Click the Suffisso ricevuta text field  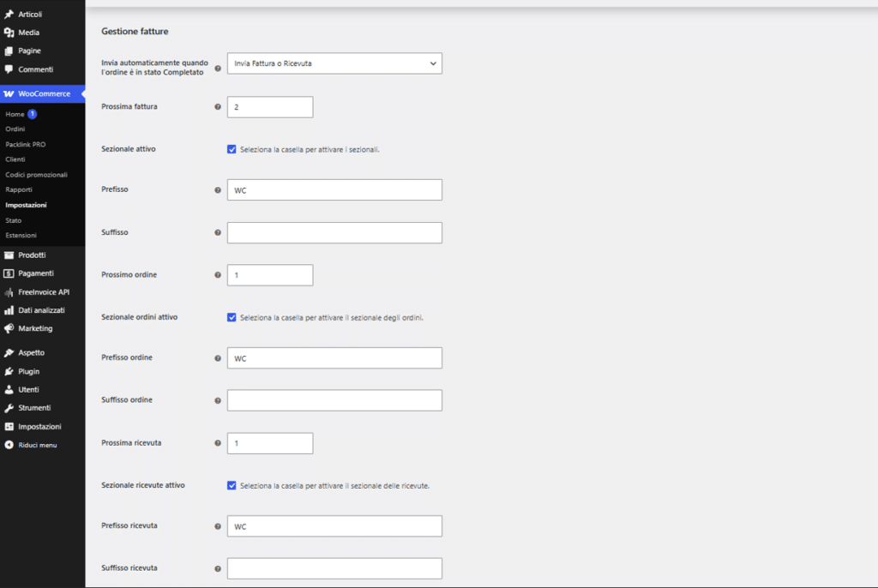pyautogui.click(x=334, y=568)
